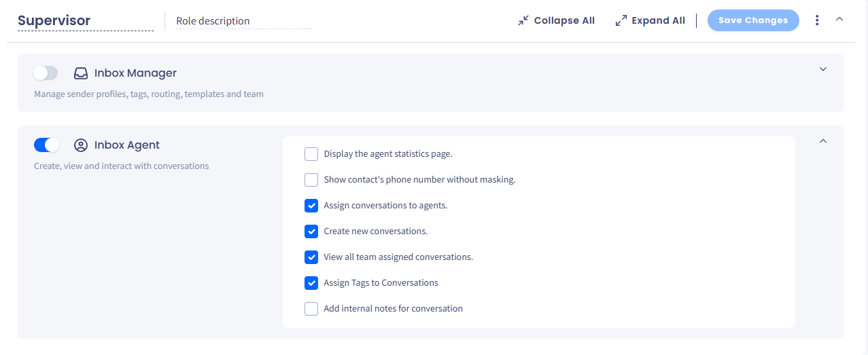Collapse the Supervisor role panel chevron
The image size is (868, 355).
tap(839, 19)
